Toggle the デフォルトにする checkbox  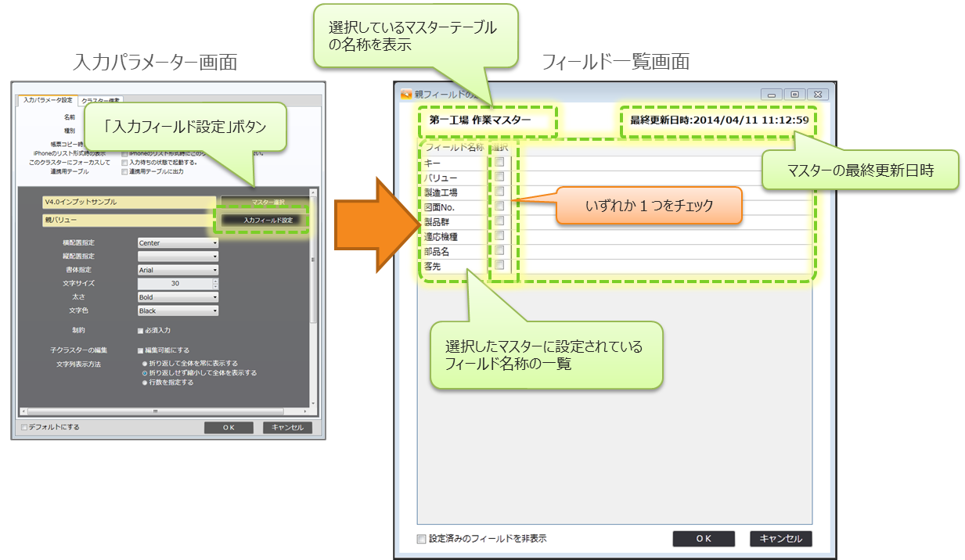pyautogui.click(x=24, y=428)
